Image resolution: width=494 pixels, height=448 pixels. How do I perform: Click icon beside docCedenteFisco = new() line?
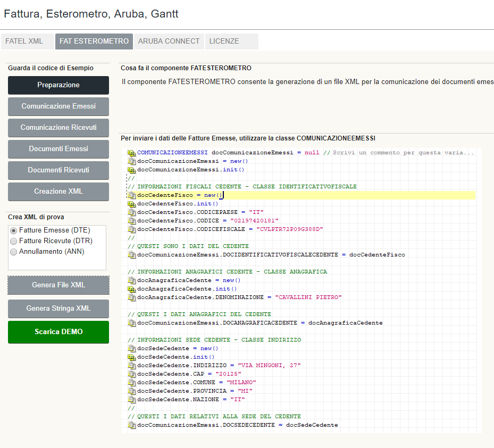coord(131,195)
